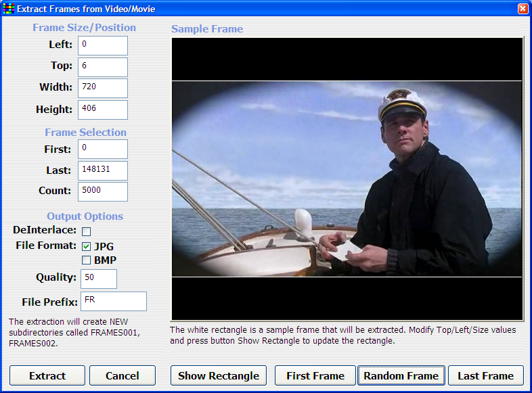Edit the Count field showing 5000

point(103,191)
